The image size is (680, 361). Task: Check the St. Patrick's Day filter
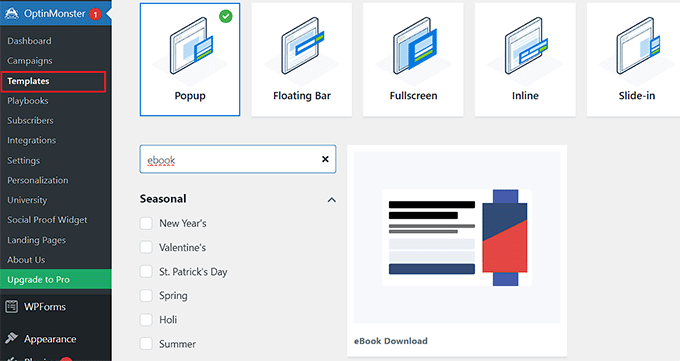point(146,272)
